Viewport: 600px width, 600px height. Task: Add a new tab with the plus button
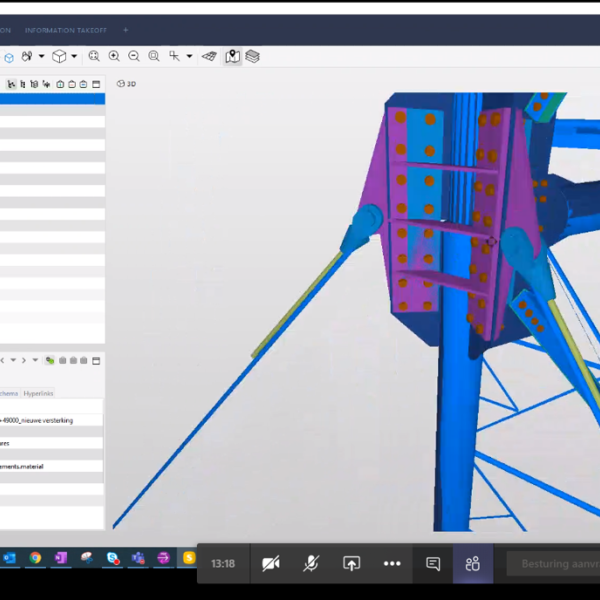coord(126,30)
